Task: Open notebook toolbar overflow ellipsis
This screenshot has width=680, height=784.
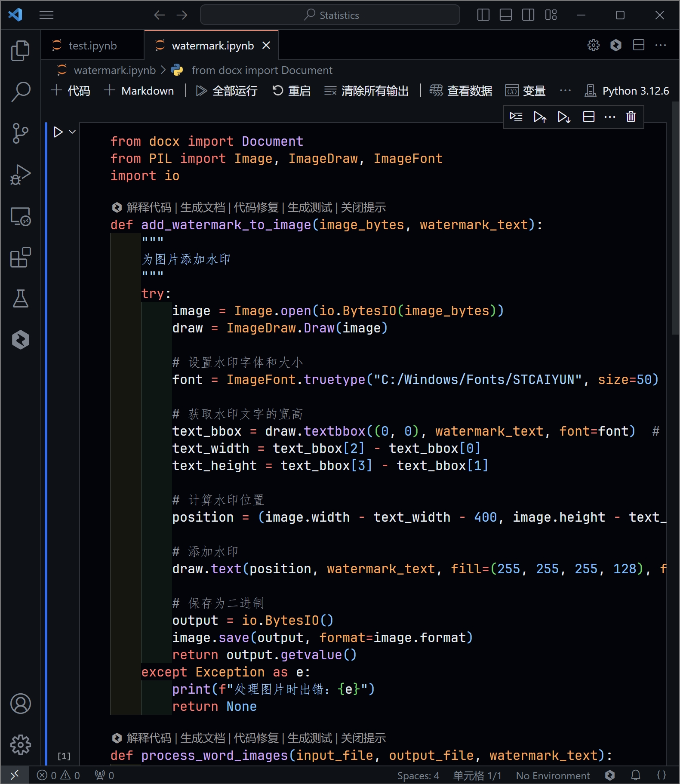Action: pos(565,91)
